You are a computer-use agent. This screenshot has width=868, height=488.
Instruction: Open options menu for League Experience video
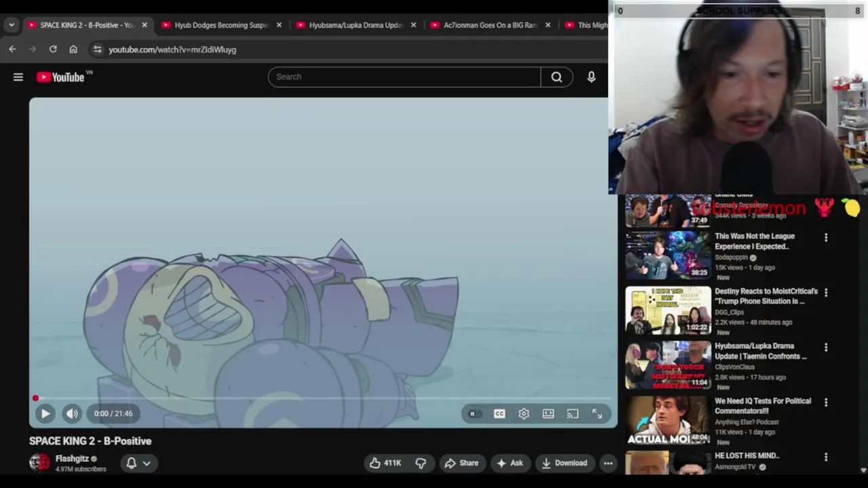click(826, 237)
